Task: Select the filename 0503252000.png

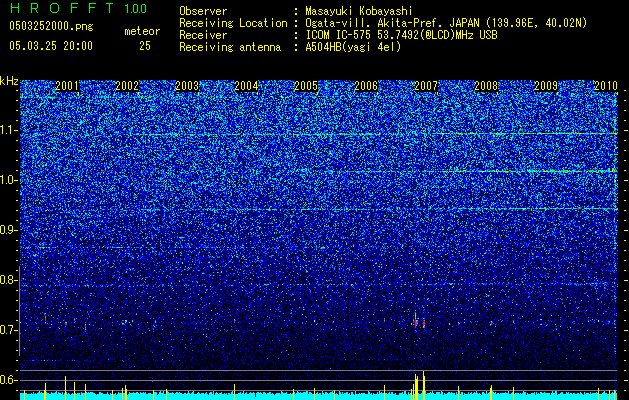Action: 51,26
